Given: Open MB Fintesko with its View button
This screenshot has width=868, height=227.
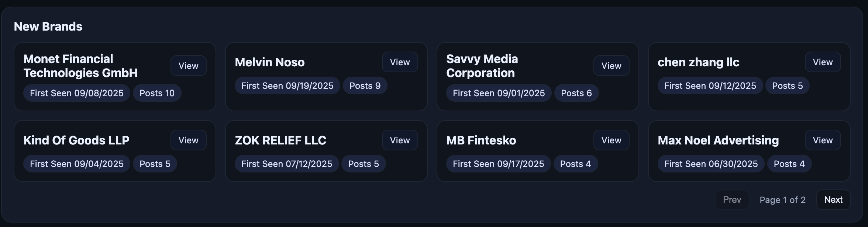Looking at the screenshot, I should (x=611, y=140).
